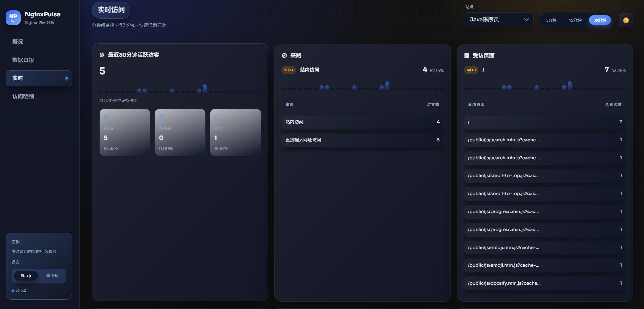Expand site selector chevron arrow
Viewport: 644px width, 309px height.
[526, 20]
